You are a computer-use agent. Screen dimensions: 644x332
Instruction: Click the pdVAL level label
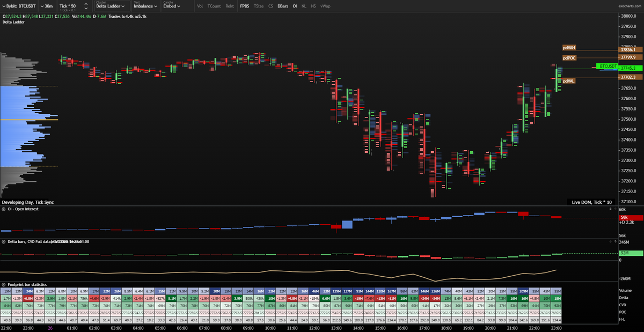[569, 80]
